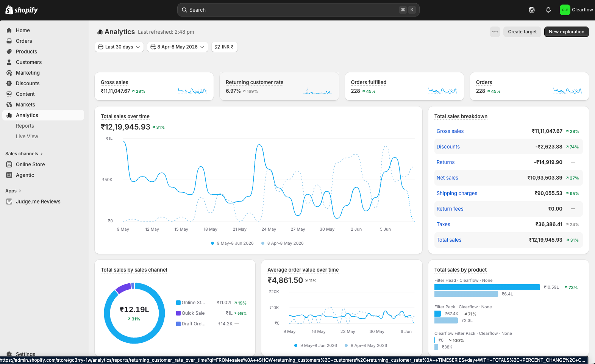Click the Quick Sale legend color swatch
The height and width of the screenshot is (364, 595).
click(178, 313)
